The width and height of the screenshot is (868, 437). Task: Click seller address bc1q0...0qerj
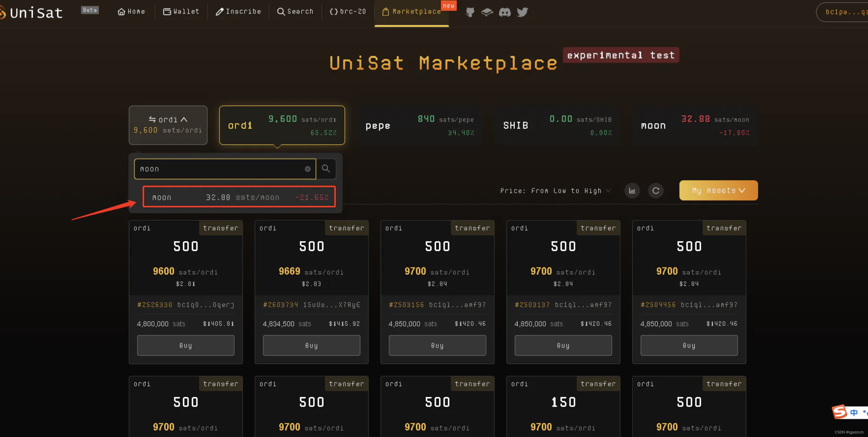[x=206, y=305]
